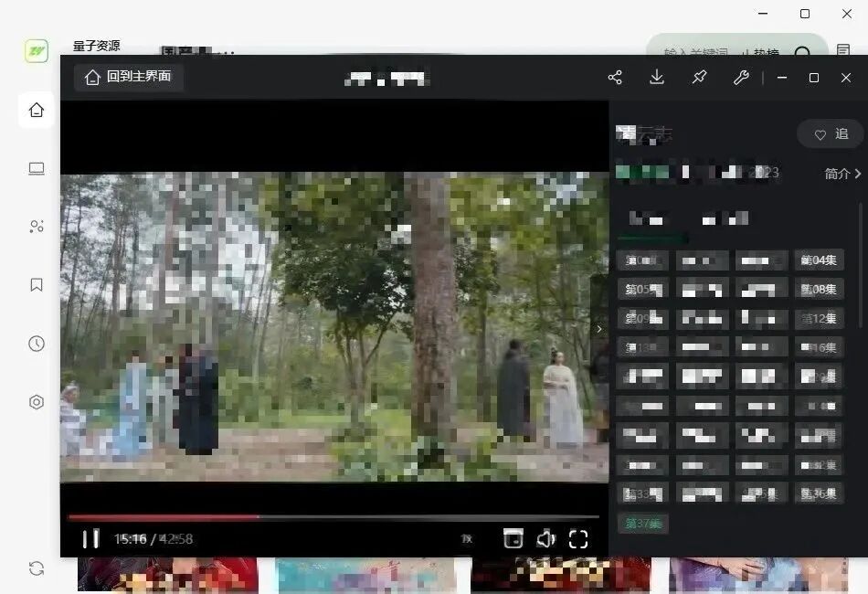Screen dimensions: 868x594
Task: Select episode 第36集
Action: click(819, 493)
